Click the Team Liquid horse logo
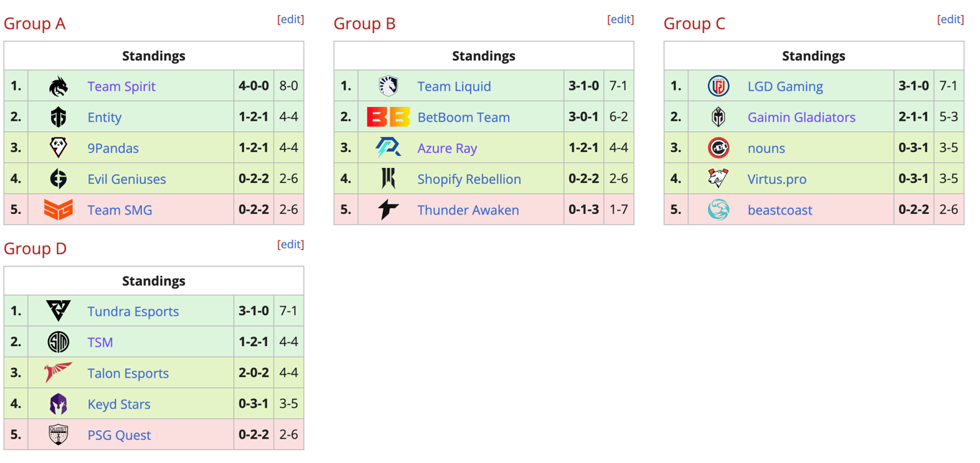 pos(388,86)
